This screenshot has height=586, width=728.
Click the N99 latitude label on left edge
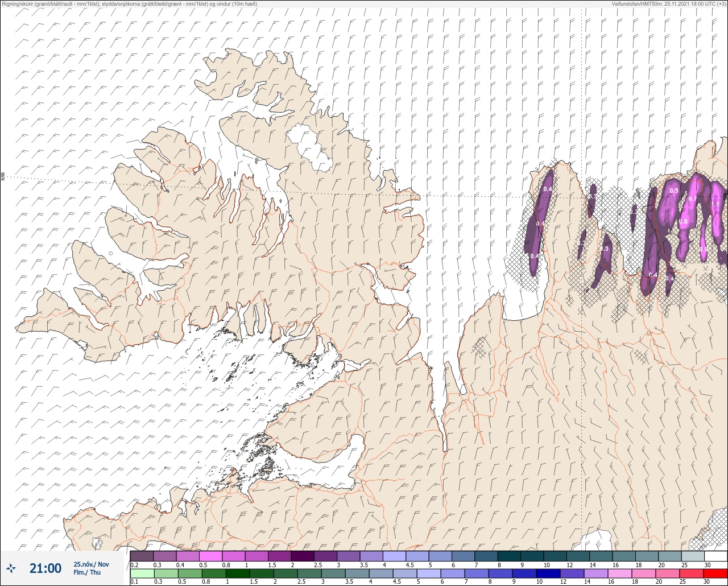(x=3, y=176)
